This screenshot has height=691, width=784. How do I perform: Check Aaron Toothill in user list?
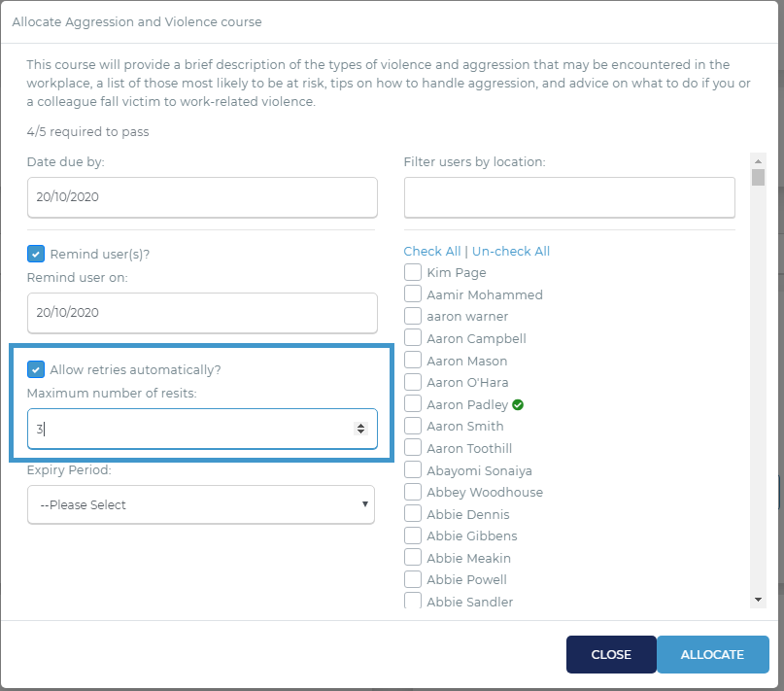click(x=413, y=448)
